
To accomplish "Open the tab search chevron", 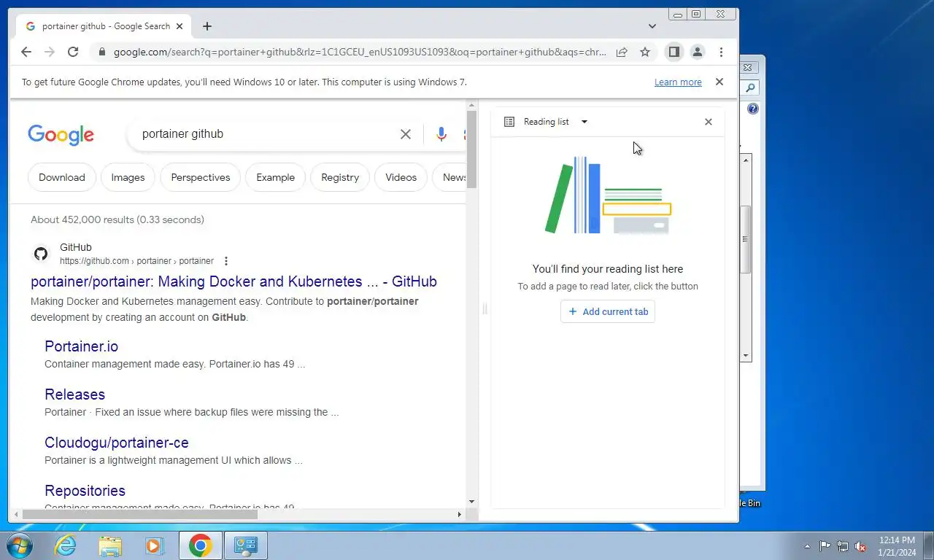I will [652, 26].
